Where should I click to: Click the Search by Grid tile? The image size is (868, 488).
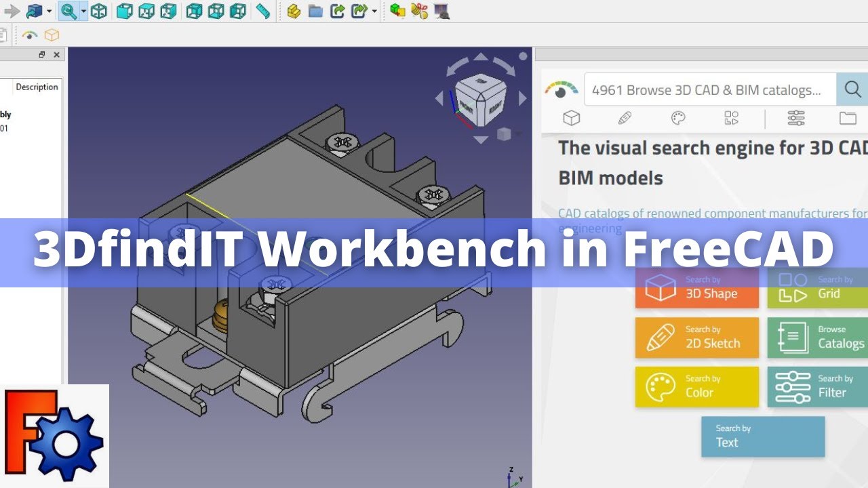(x=818, y=288)
